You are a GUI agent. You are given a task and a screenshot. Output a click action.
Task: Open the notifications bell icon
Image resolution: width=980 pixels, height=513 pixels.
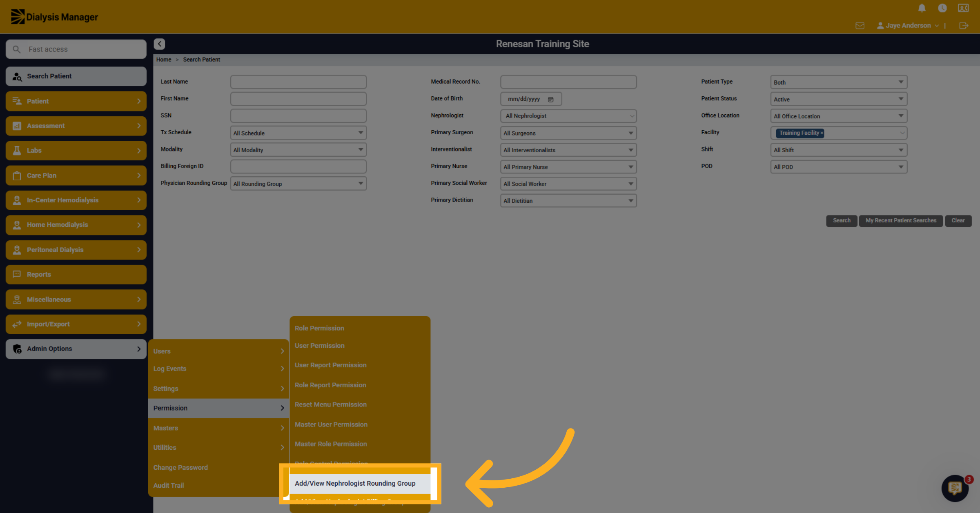tap(922, 8)
